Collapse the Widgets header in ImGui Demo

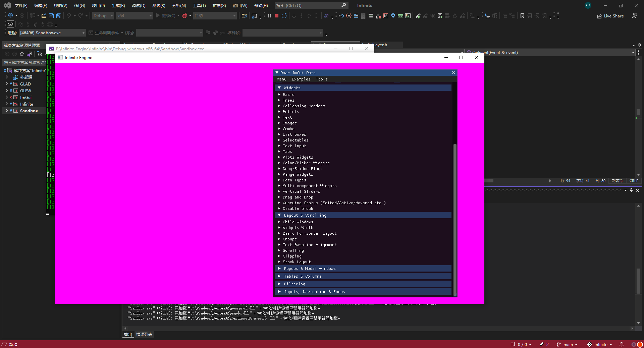point(363,88)
